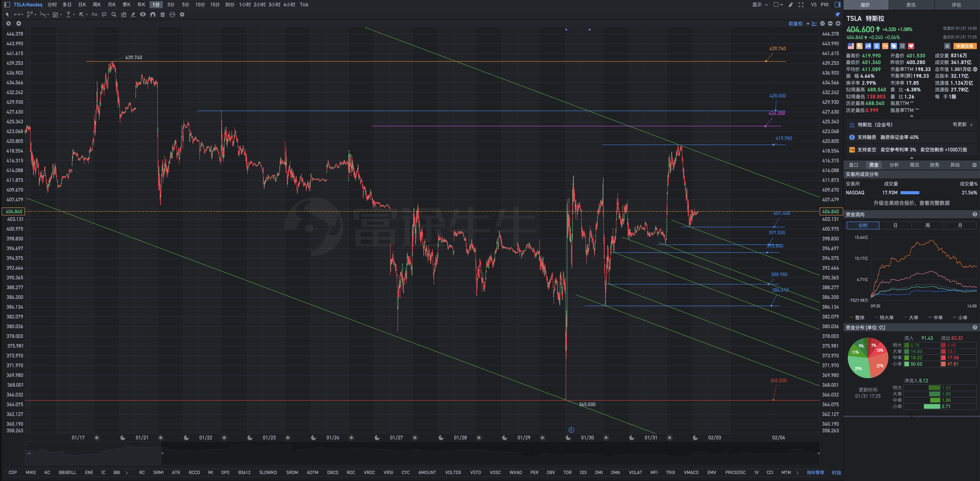The width and height of the screenshot is (980, 481).
Task: Open the 财务 financials tab
Action: click(934, 165)
